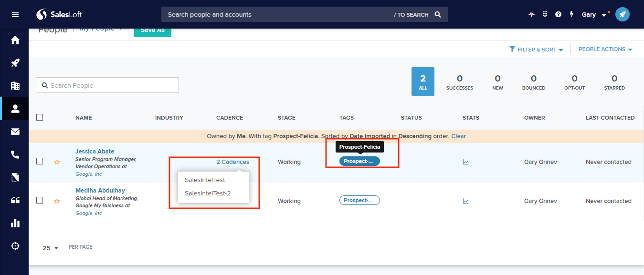Open People Actions dropdown
The height and width of the screenshot is (275, 644).
point(605,49)
